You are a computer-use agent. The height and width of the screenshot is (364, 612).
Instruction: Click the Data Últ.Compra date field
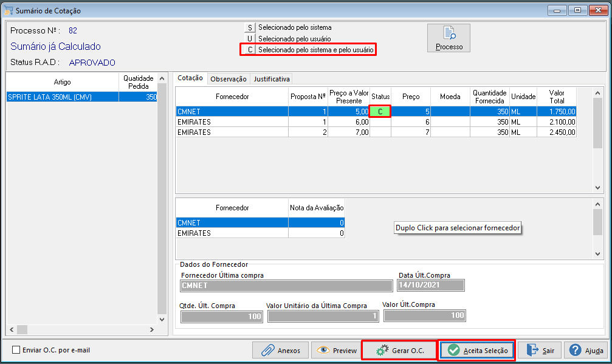431,285
